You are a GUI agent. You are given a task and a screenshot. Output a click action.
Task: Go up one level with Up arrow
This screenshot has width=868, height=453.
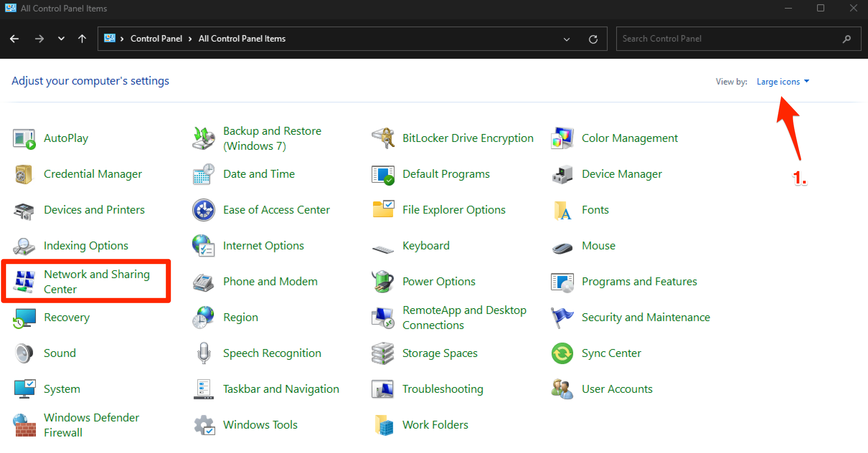[x=82, y=39]
